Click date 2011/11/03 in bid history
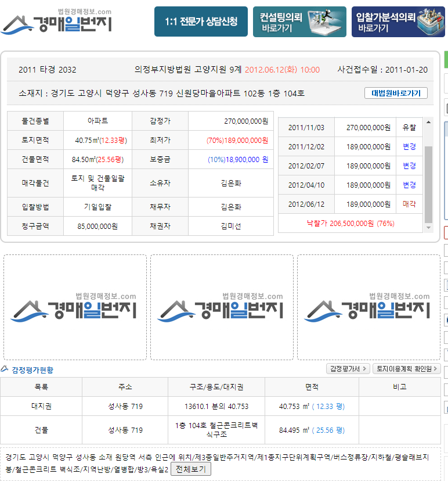The height and width of the screenshot is (481, 448). pyautogui.click(x=306, y=128)
